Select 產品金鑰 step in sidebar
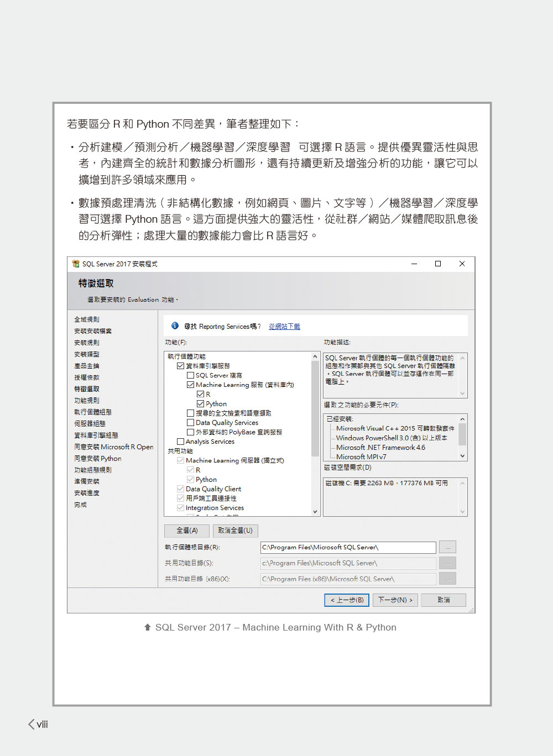This screenshot has height=756, width=553. click(87, 366)
